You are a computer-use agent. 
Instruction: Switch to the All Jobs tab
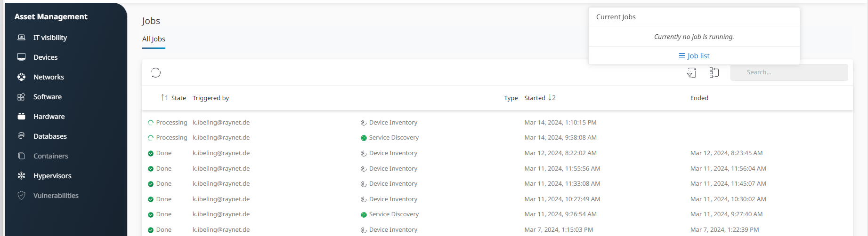click(x=154, y=39)
